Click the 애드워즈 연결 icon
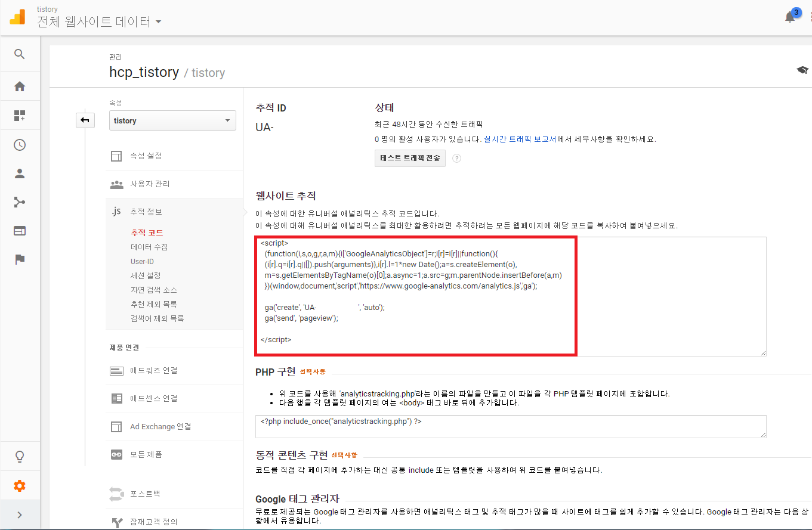This screenshot has width=812, height=530. click(116, 371)
